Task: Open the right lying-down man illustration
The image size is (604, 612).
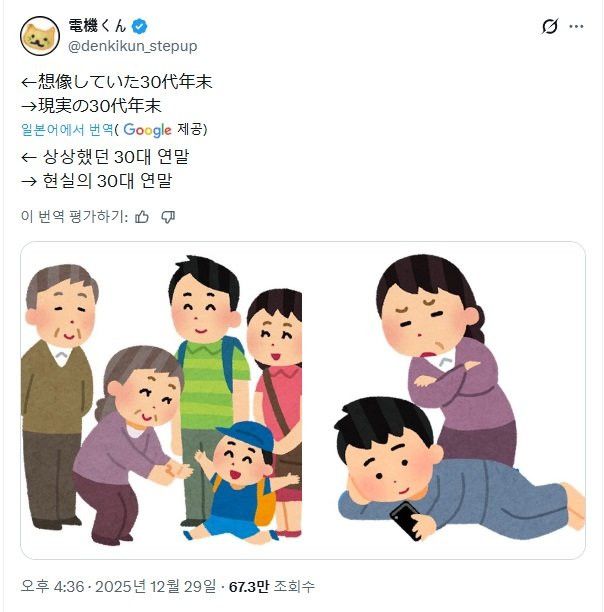Action: pyautogui.click(x=444, y=400)
